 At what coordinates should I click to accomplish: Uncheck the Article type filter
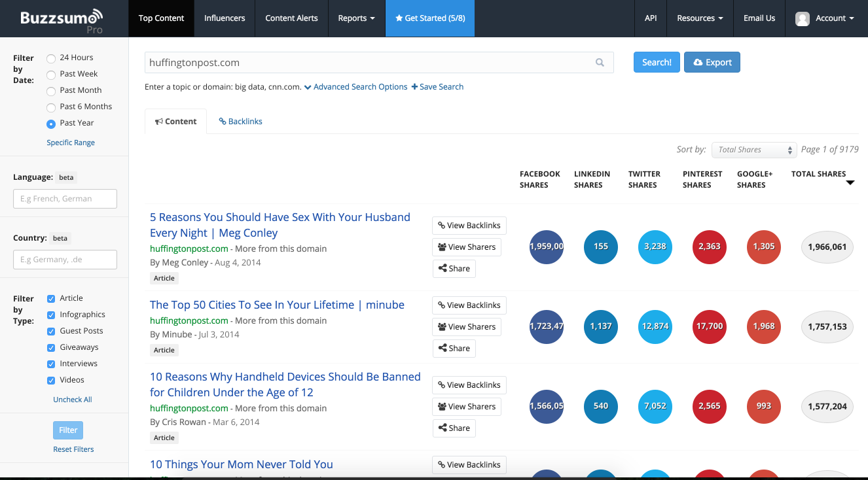pyautogui.click(x=51, y=299)
